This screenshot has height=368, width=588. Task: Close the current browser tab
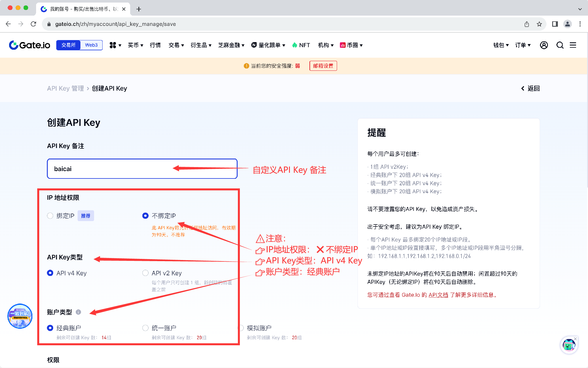click(x=124, y=9)
